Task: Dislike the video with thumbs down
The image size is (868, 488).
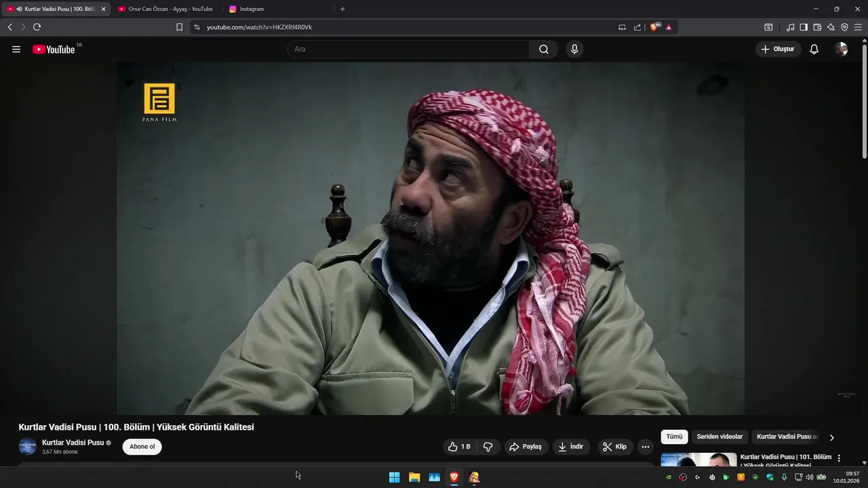Action: [x=488, y=447]
